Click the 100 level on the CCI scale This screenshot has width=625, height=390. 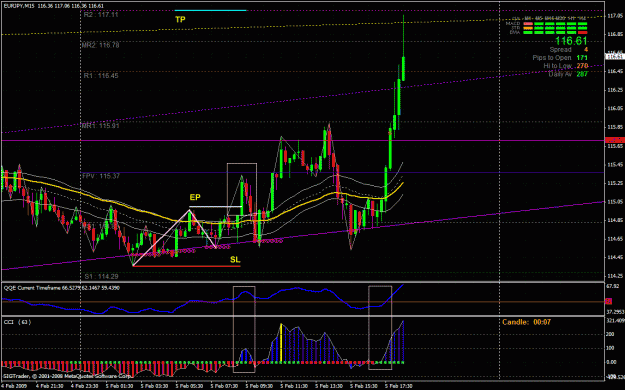coord(610,348)
